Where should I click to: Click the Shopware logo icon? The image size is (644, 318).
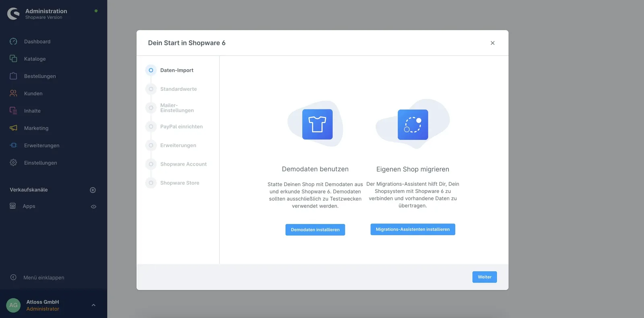click(x=13, y=14)
